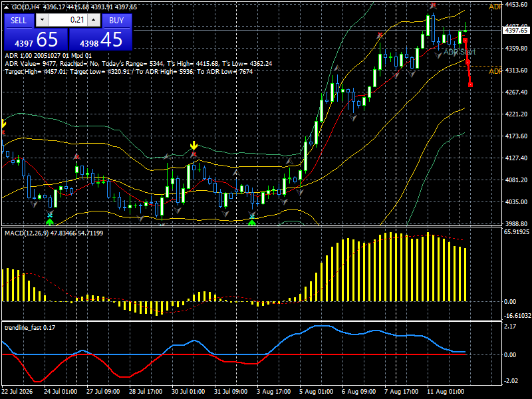
Task: Click the ADR Start label
Action: (460, 53)
